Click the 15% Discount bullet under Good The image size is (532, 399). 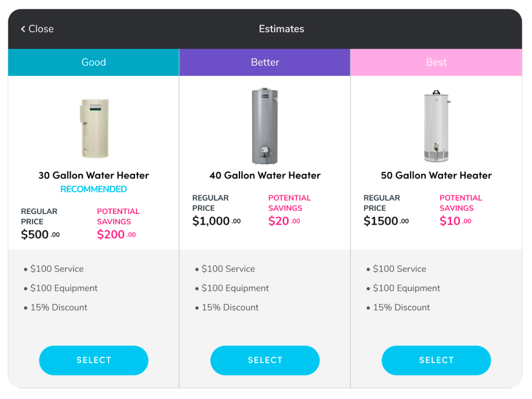click(x=59, y=307)
